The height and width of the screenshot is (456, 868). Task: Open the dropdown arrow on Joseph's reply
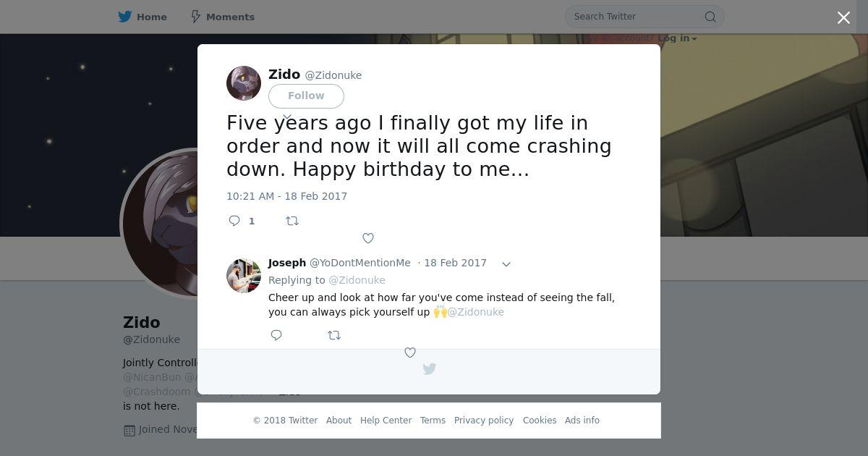(506, 264)
